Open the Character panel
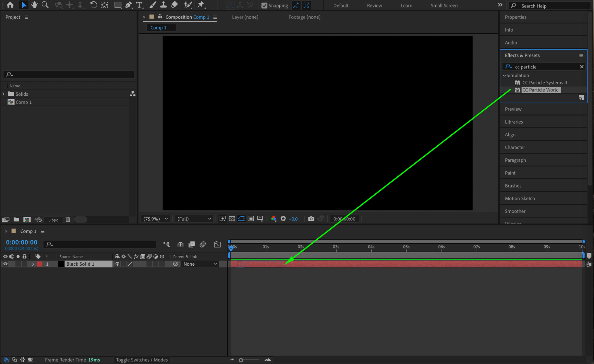Viewport: 594px width, 364px height. [515, 147]
